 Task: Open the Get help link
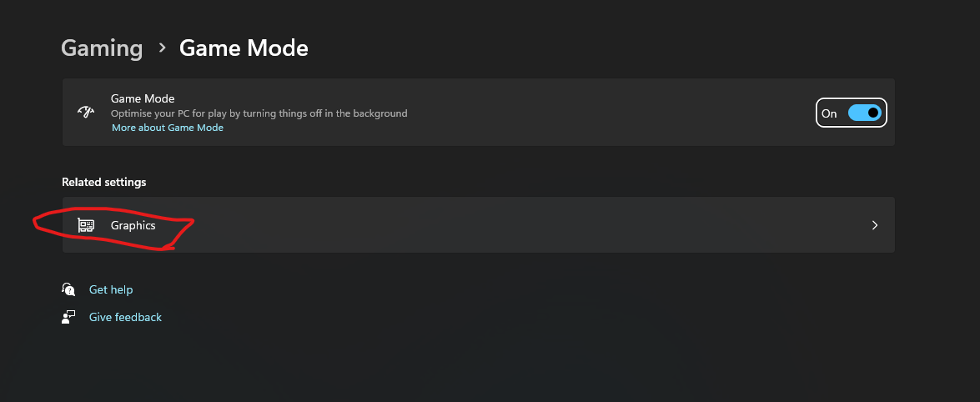point(111,289)
